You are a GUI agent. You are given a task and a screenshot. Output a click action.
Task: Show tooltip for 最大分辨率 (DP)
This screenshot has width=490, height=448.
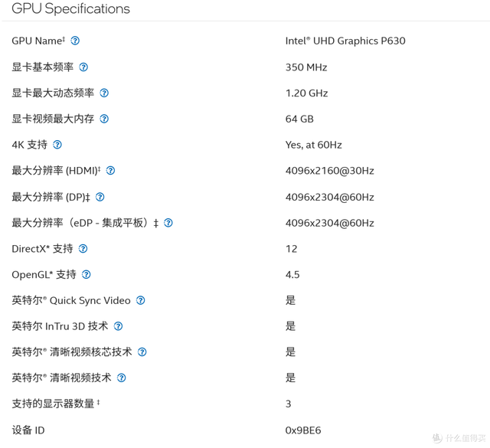100,197
